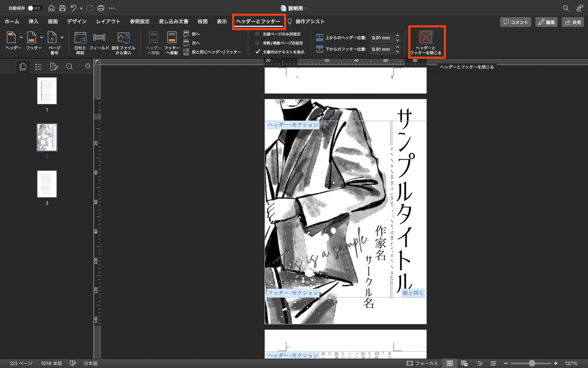Click the ヘッダー page icon in ribbon
The height and width of the screenshot is (368, 588).
click(11, 37)
